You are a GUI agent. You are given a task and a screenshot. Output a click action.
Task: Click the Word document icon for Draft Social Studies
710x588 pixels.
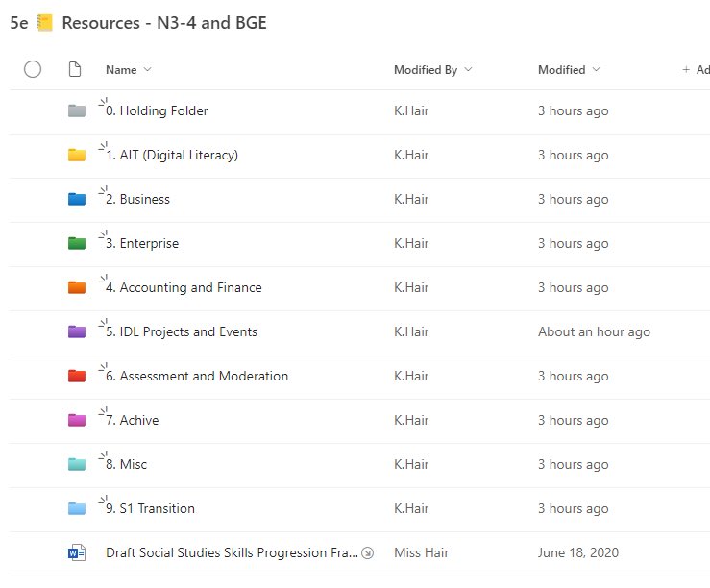tap(77, 552)
